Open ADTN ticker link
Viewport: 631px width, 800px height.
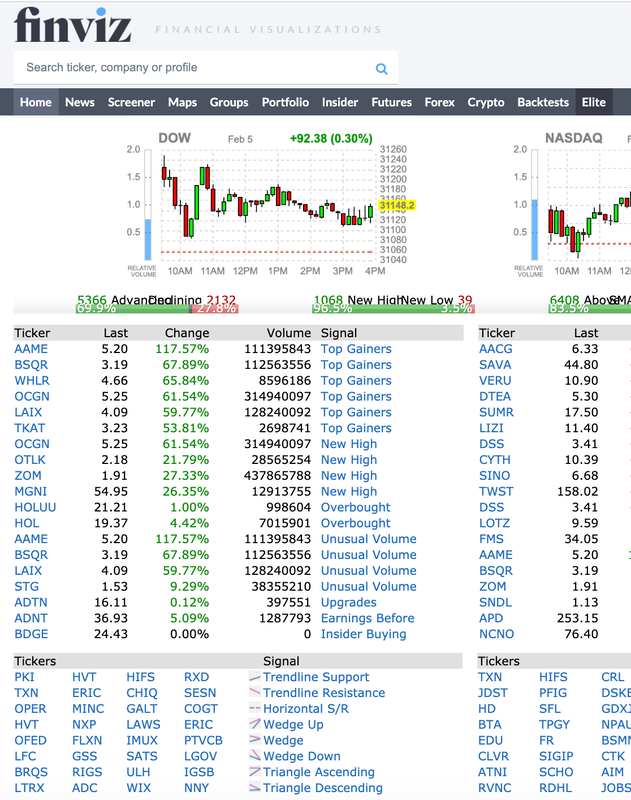coord(31,602)
